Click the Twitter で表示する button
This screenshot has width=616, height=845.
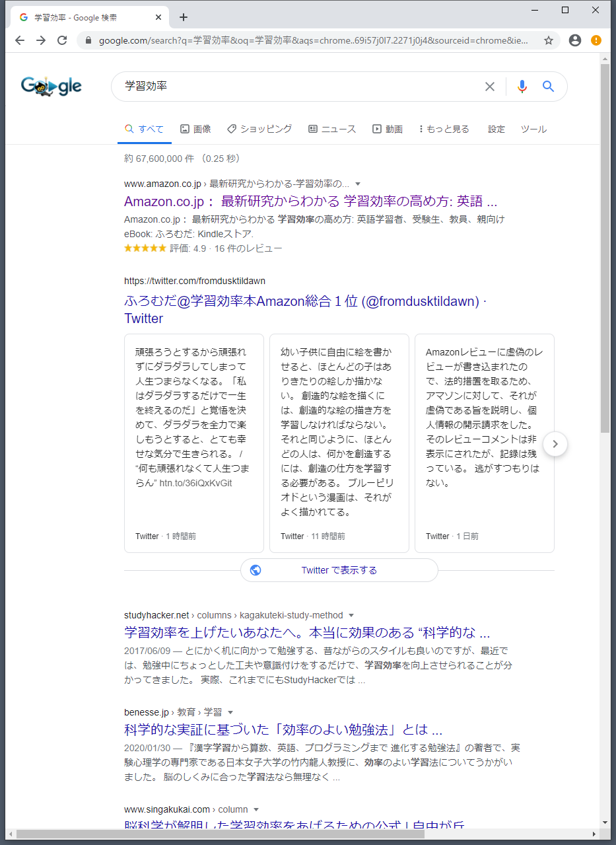339,570
